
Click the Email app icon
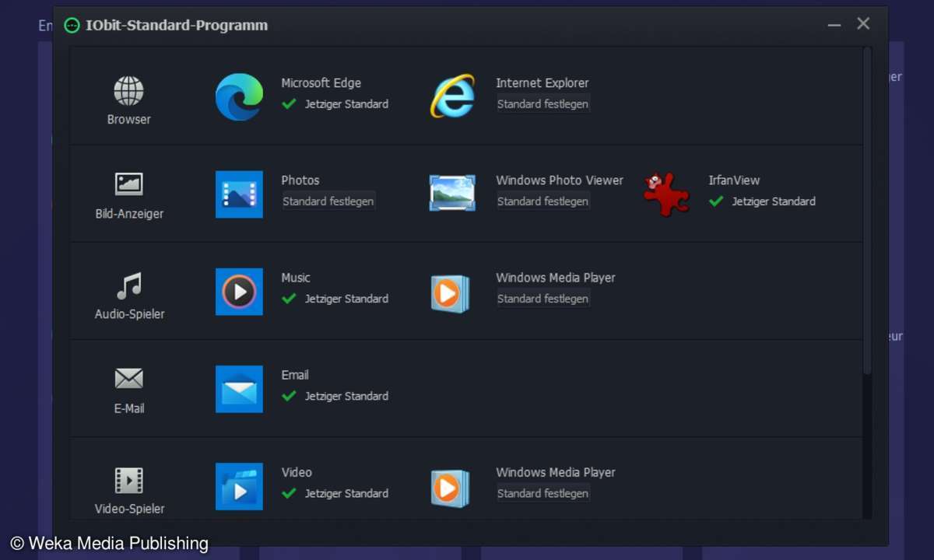pos(239,389)
